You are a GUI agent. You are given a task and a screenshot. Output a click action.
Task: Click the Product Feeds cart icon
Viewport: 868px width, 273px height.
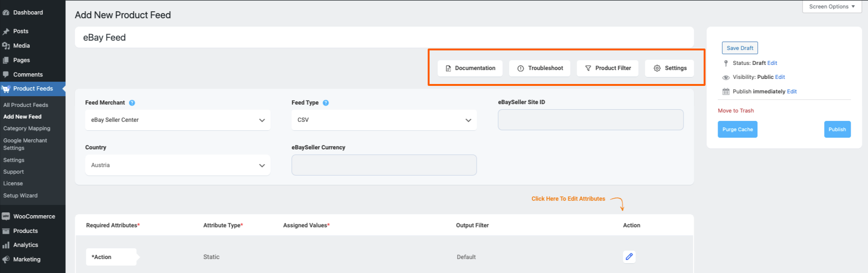[x=6, y=89]
